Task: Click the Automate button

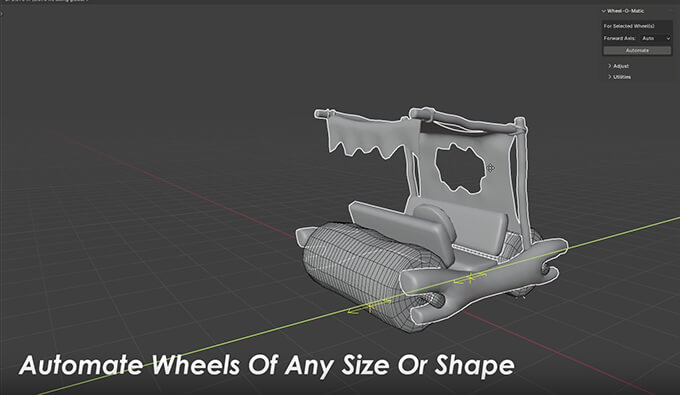Action: coord(637,51)
